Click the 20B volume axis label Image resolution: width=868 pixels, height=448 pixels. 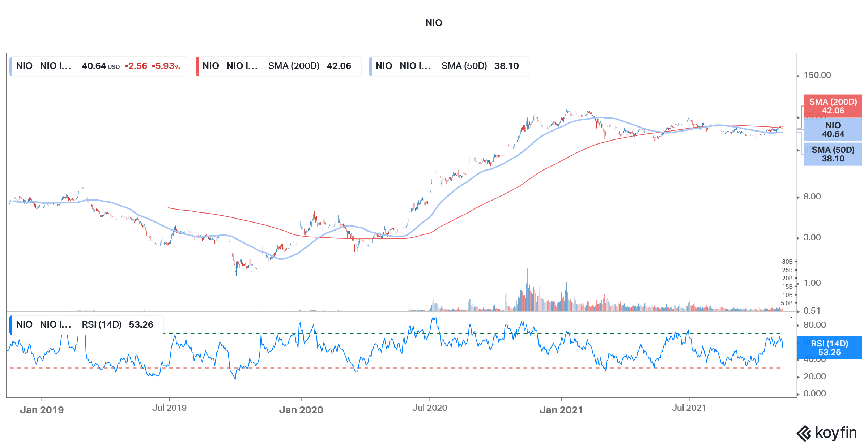[787, 278]
